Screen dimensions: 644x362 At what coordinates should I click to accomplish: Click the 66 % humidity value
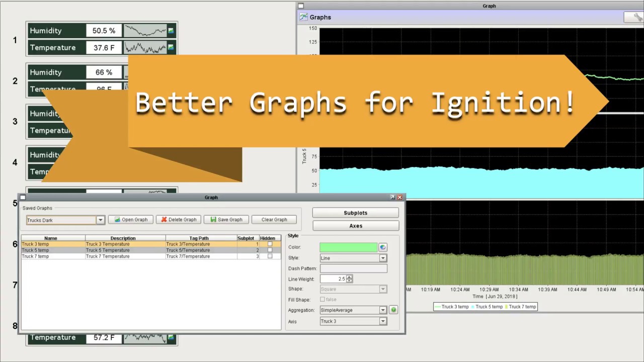pyautogui.click(x=104, y=72)
